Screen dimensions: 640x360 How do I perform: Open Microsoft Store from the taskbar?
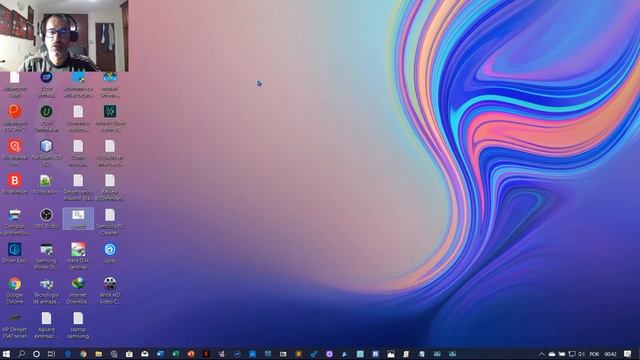coord(129,354)
